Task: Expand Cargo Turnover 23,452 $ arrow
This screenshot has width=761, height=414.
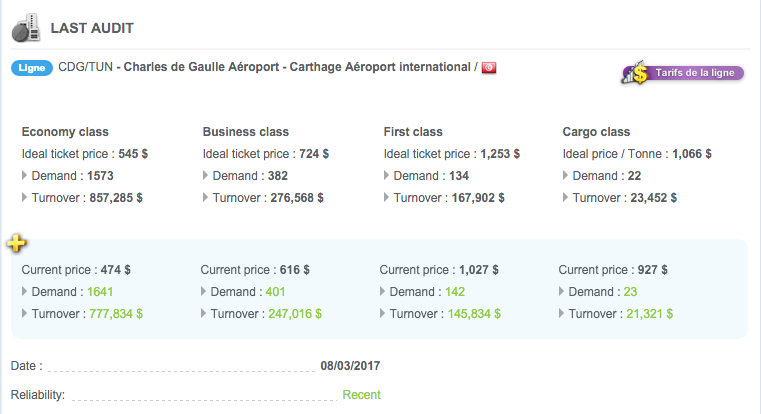Action: click(565, 197)
